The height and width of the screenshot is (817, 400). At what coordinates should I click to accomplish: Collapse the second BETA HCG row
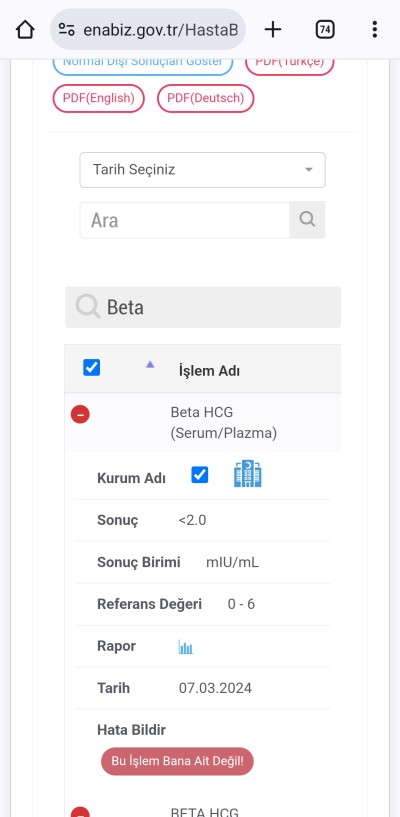[80, 812]
